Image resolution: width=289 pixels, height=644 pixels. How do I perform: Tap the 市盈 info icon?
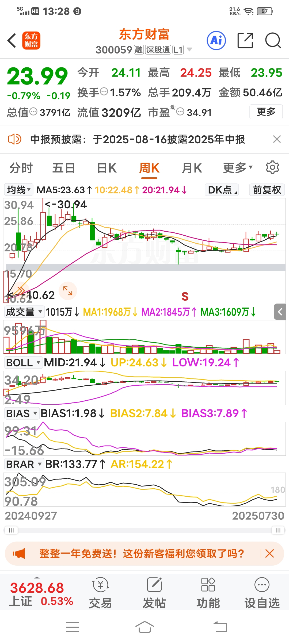pyautogui.click(x=180, y=112)
